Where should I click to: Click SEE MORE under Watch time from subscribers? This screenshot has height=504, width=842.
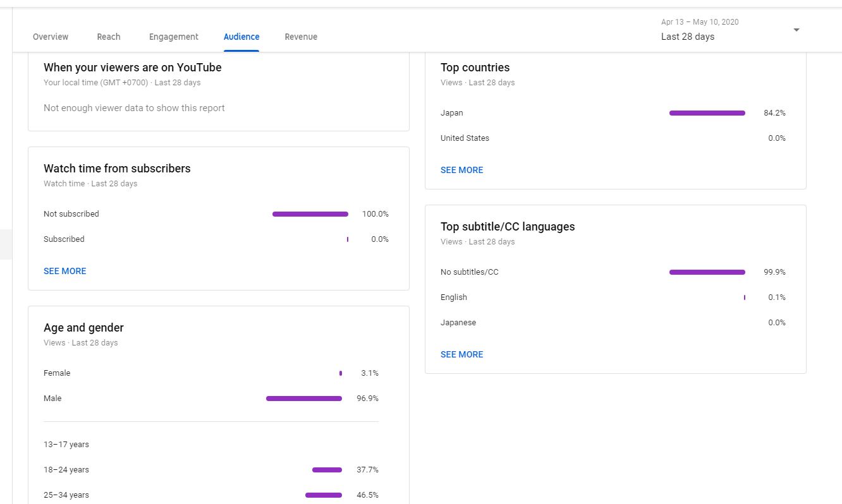click(x=65, y=271)
